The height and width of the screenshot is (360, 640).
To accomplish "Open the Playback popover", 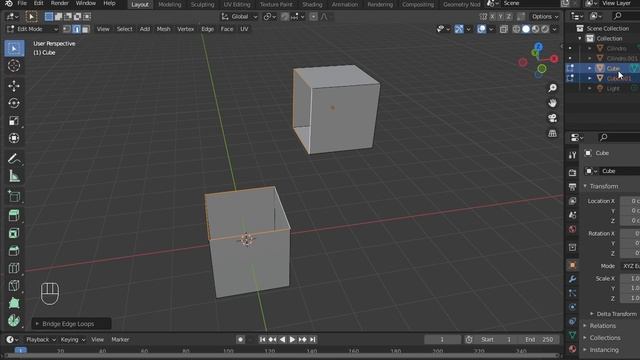I will (x=41, y=340).
